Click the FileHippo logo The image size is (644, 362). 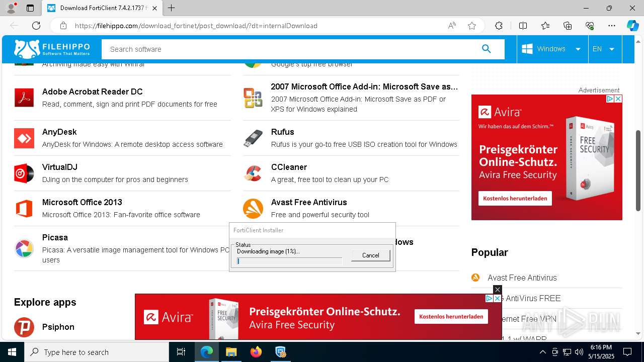(x=52, y=49)
